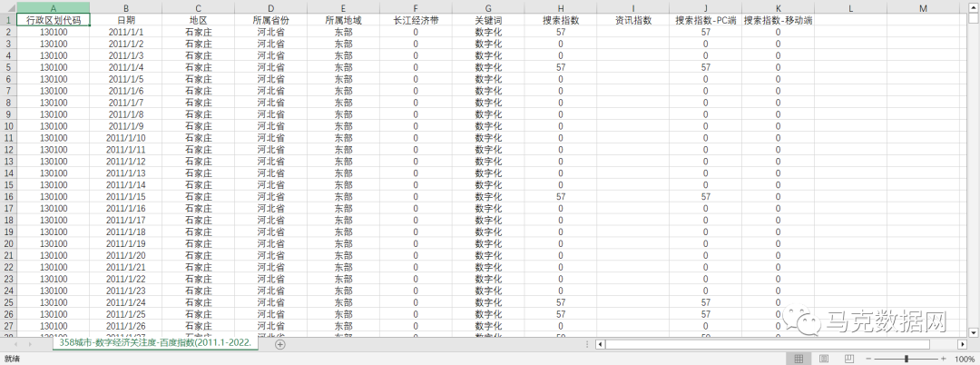Click the 资讯指数 header cell
This screenshot has width=980, height=365.
coord(633,20)
